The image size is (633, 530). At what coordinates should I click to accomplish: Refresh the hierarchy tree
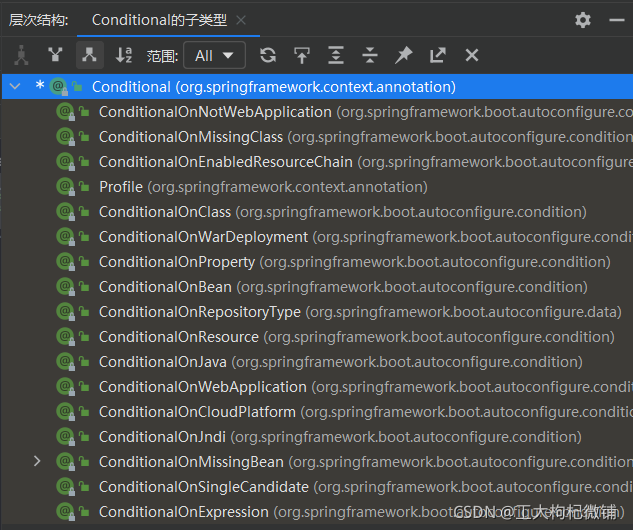coord(268,55)
